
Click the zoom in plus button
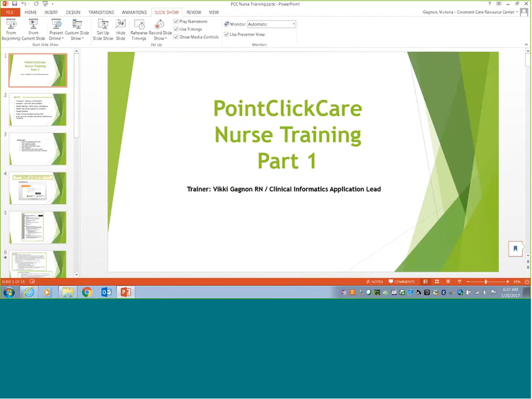pos(507,282)
